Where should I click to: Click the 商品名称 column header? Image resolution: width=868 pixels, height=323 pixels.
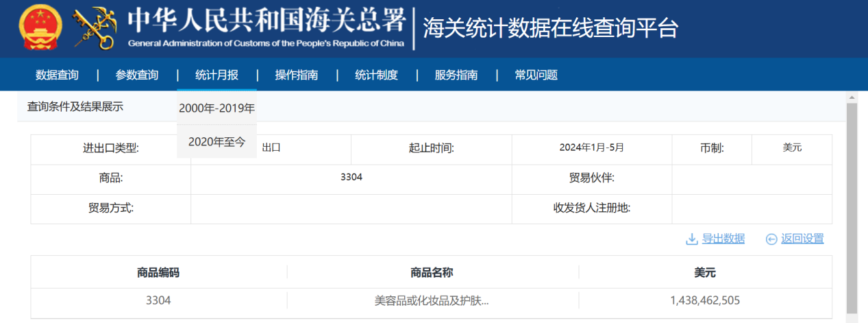tap(432, 272)
